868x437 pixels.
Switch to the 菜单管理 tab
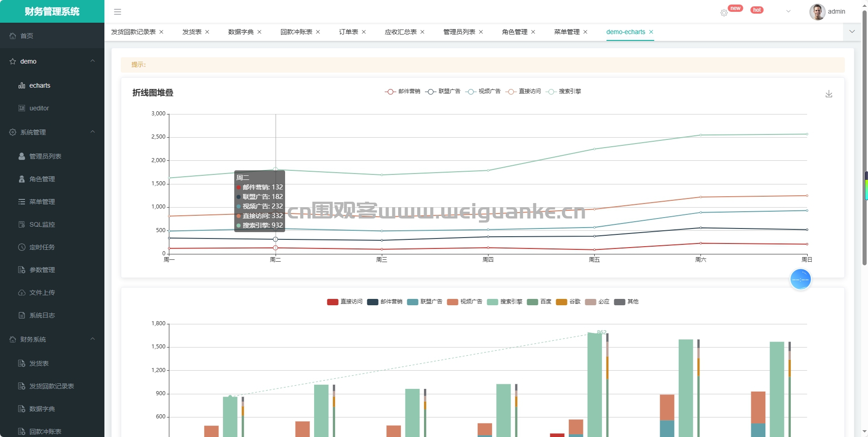(x=567, y=32)
